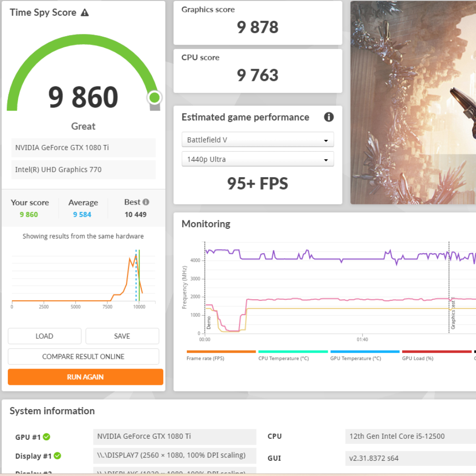Click the green checkmark next to Display #1
Image resolution: width=476 pixels, height=476 pixels.
pos(57,456)
